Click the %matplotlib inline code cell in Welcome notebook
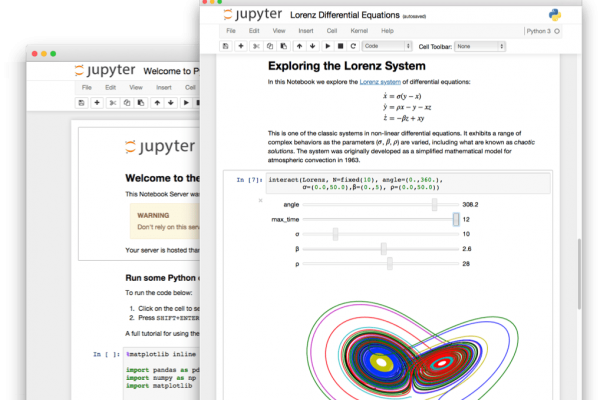 click(x=163, y=373)
